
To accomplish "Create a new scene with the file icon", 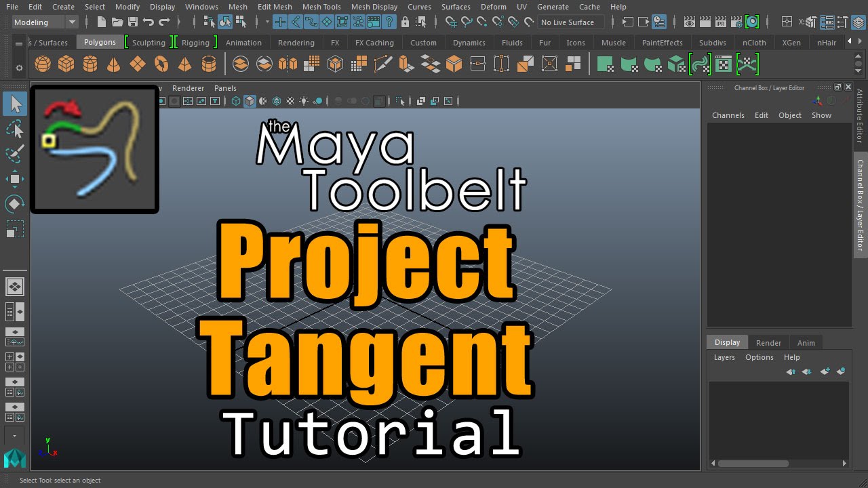I will (103, 22).
